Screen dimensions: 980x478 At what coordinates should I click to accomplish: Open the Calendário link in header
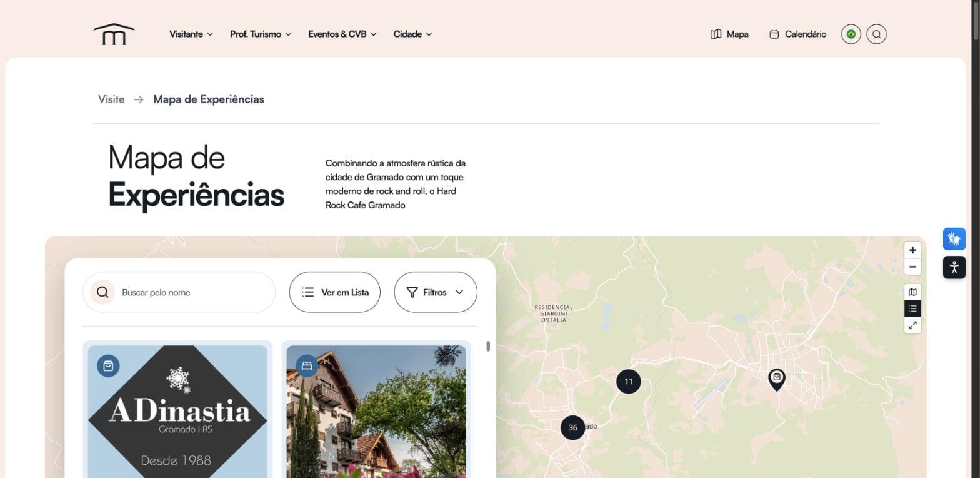coord(797,34)
